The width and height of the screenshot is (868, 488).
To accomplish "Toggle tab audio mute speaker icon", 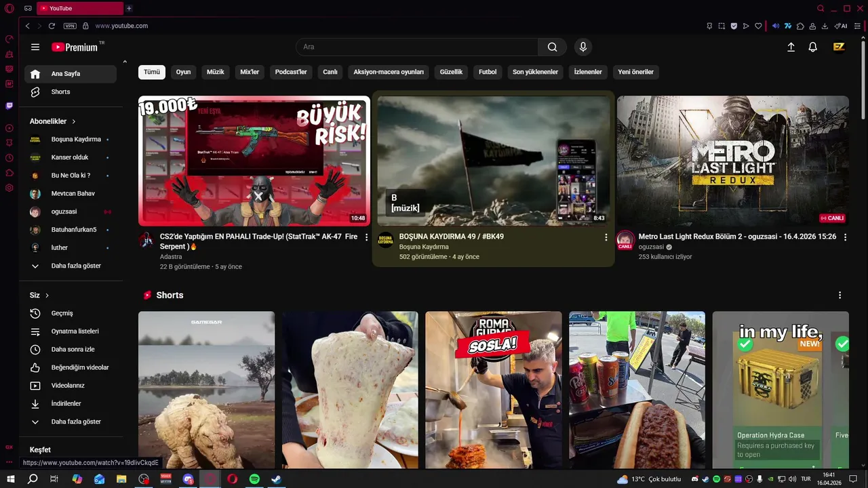I will coord(776,26).
